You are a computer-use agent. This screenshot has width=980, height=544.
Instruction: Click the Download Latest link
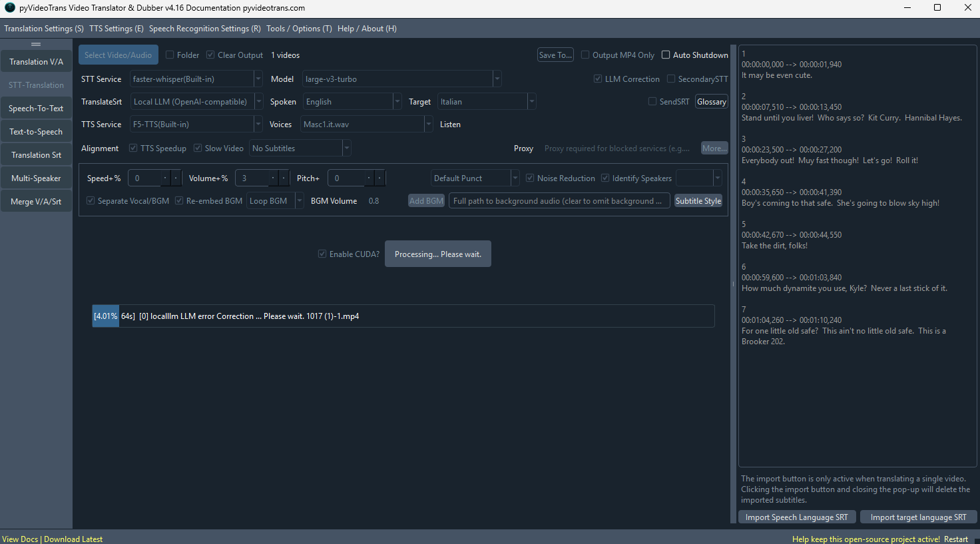click(x=73, y=539)
